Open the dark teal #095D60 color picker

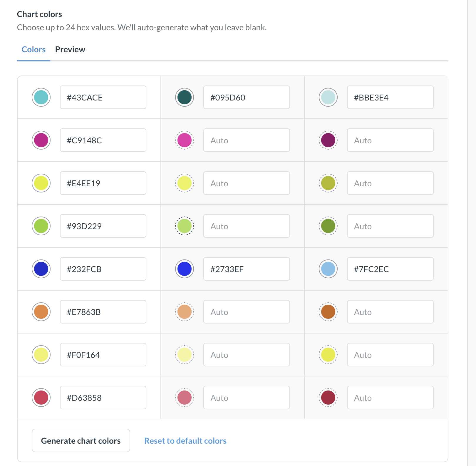[185, 97]
